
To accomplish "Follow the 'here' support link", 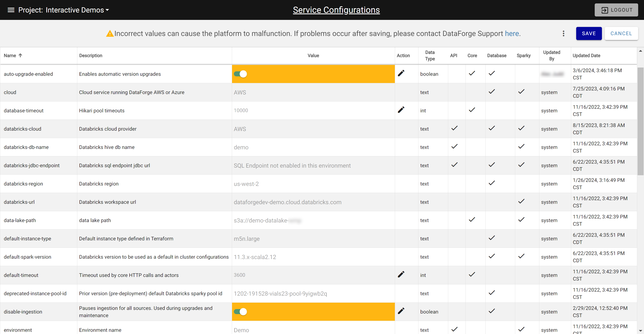I will point(512,33).
